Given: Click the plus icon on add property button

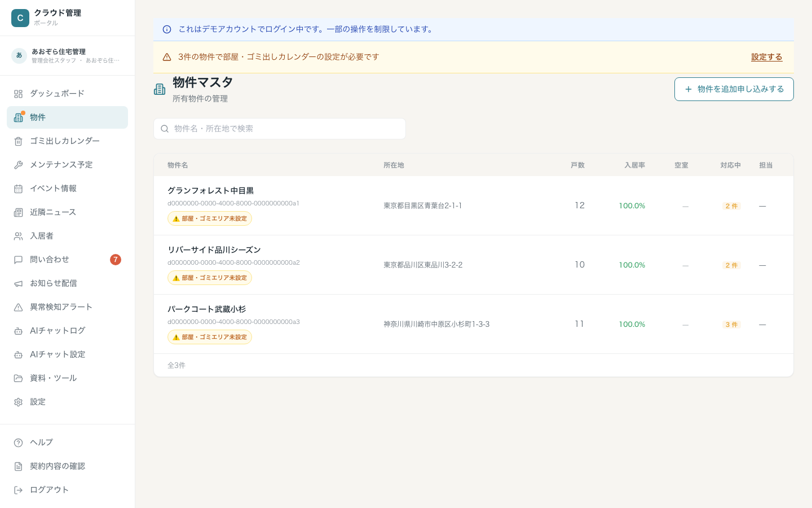Looking at the screenshot, I should click(688, 89).
